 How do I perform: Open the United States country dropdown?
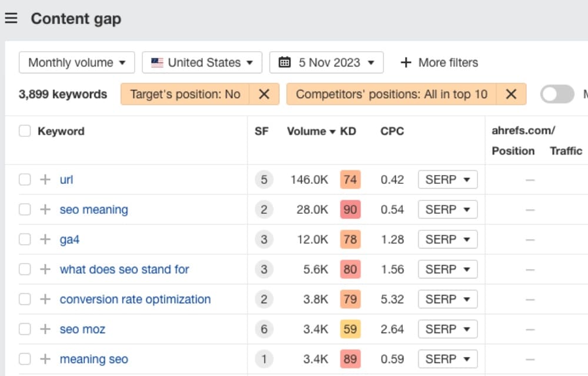coord(202,62)
